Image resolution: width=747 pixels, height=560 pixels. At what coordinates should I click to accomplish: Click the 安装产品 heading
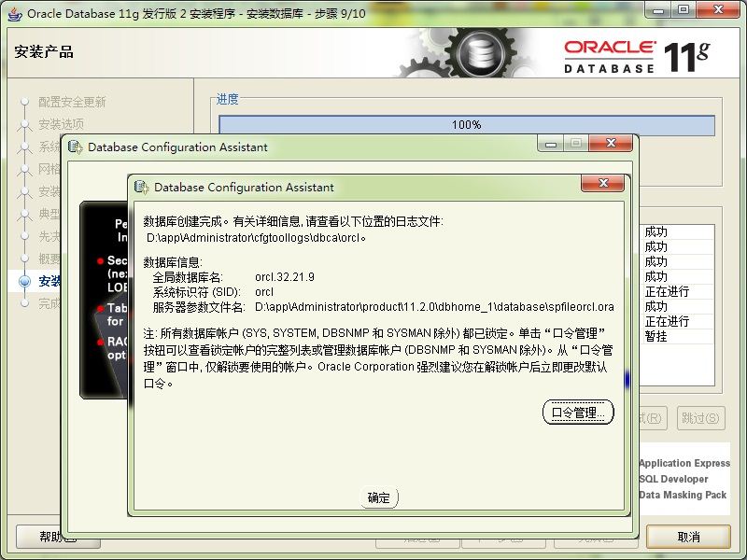click(x=44, y=52)
